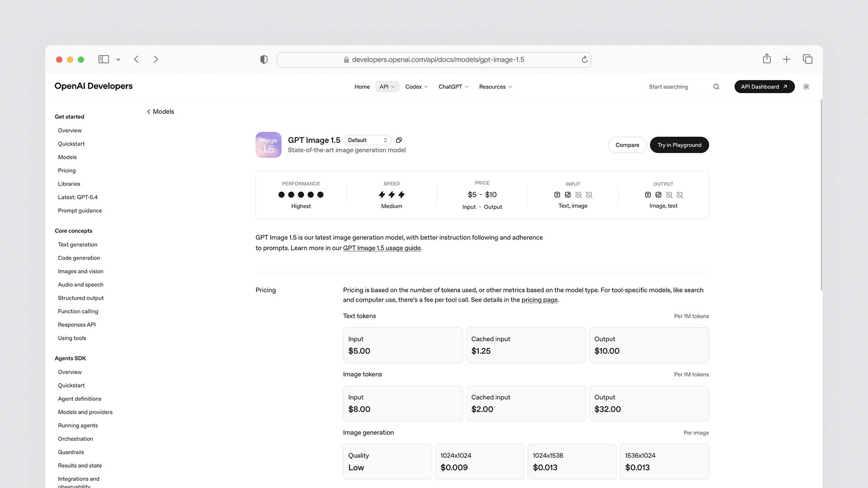This screenshot has height=488, width=868.
Task: Click the copy model name icon
Action: pos(399,140)
